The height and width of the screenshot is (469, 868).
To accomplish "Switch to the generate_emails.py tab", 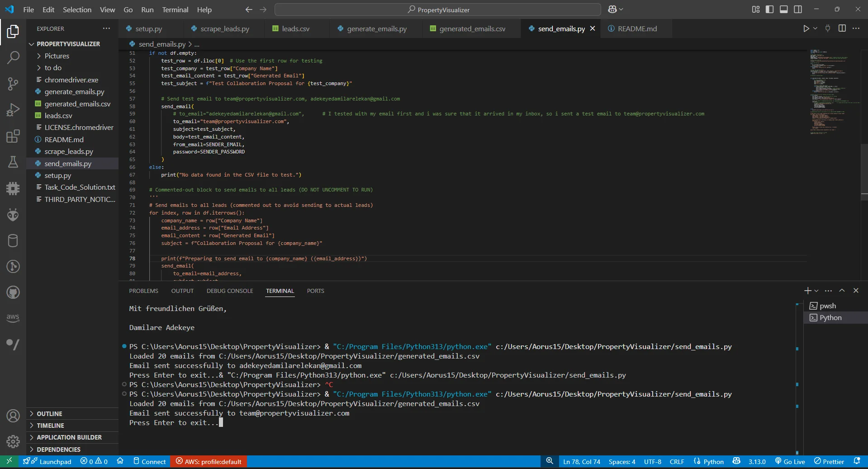I will 376,29.
